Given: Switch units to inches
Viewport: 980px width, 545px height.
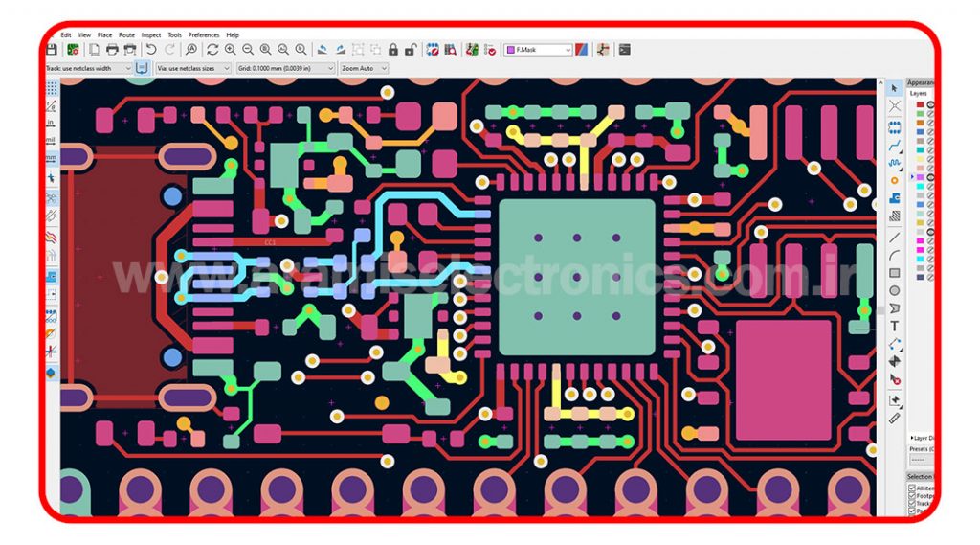Looking at the screenshot, I should point(52,124).
